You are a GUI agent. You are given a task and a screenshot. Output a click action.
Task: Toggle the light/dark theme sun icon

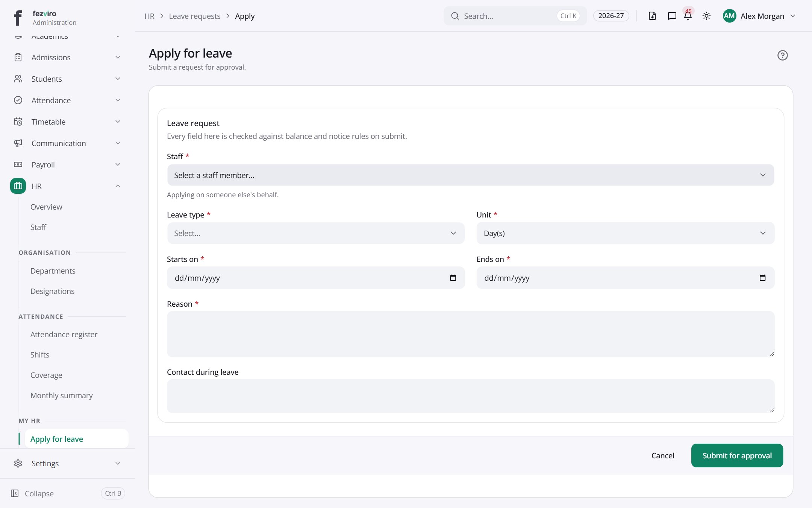[706, 16]
